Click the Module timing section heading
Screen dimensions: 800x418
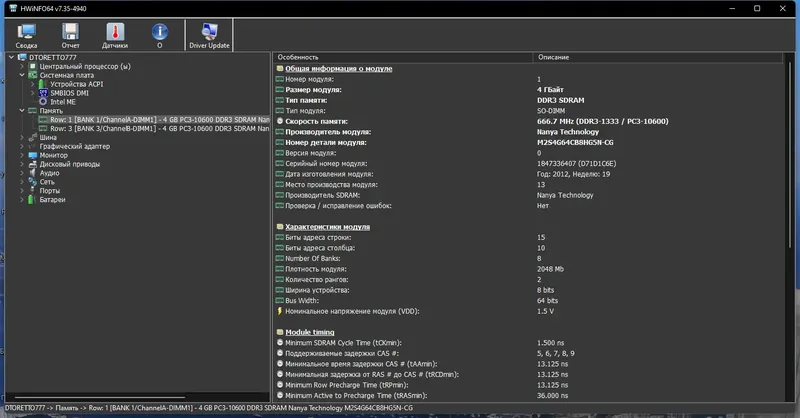(x=310, y=332)
